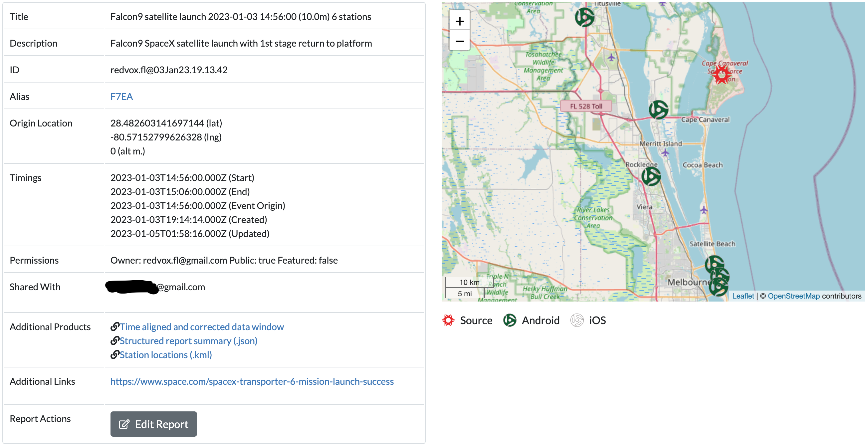Zoom in on the map
868x446 pixels.
(459, 22)
